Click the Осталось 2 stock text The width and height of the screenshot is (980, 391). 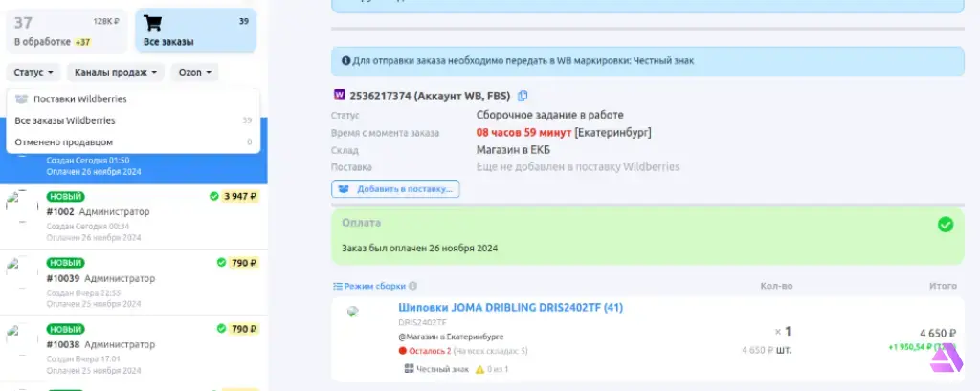click(430, 351)
